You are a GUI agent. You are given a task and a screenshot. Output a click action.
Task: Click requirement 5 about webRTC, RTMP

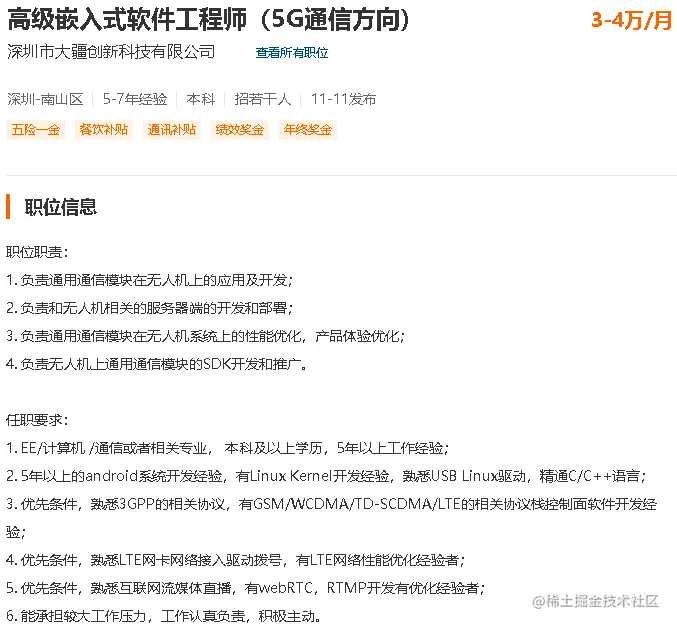[x=246, y=588]
